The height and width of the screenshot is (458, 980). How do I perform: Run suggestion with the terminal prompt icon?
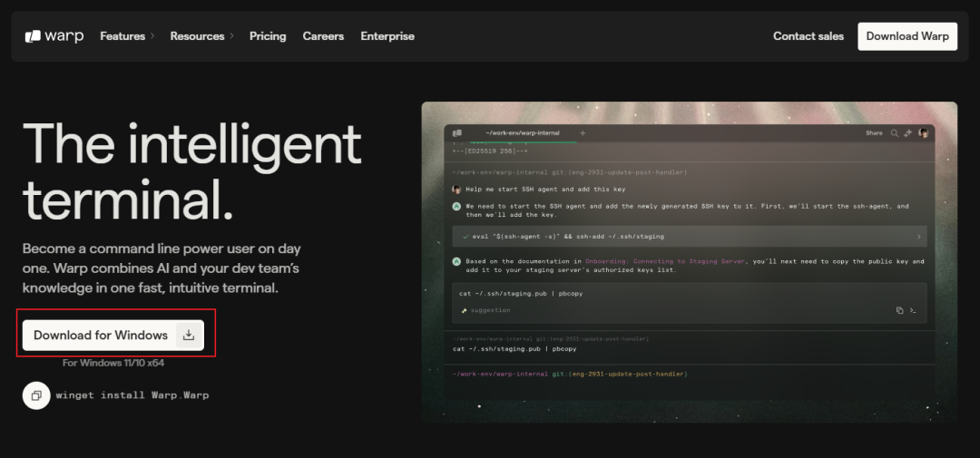pos(913,310)
